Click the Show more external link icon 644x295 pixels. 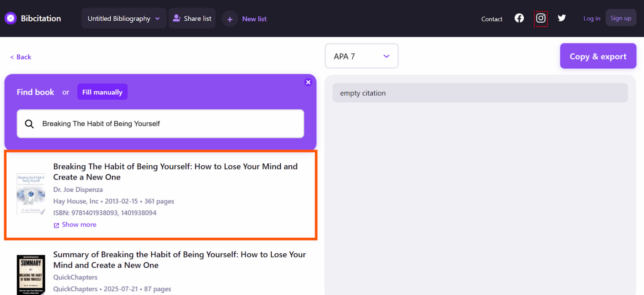[x=57, y=225]
